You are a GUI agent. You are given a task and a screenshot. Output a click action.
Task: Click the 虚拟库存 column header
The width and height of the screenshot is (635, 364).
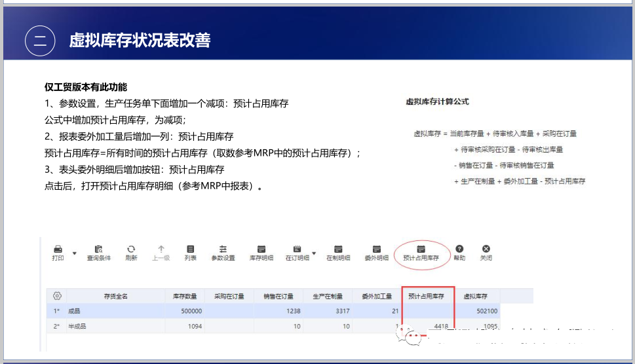click(477, 297)
